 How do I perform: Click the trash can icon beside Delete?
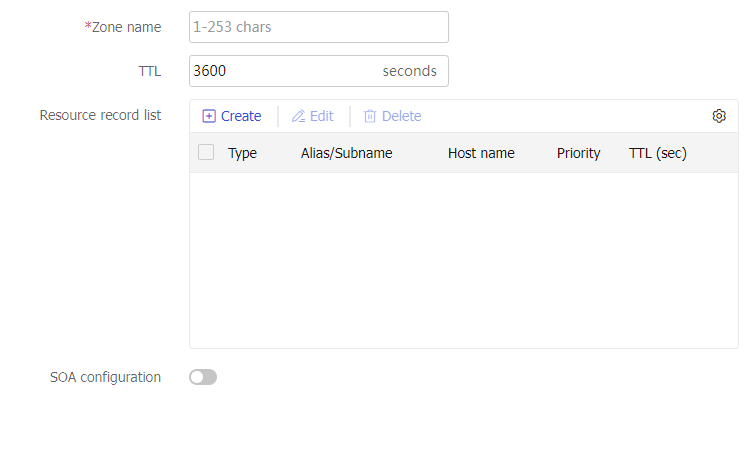(370, 116)
